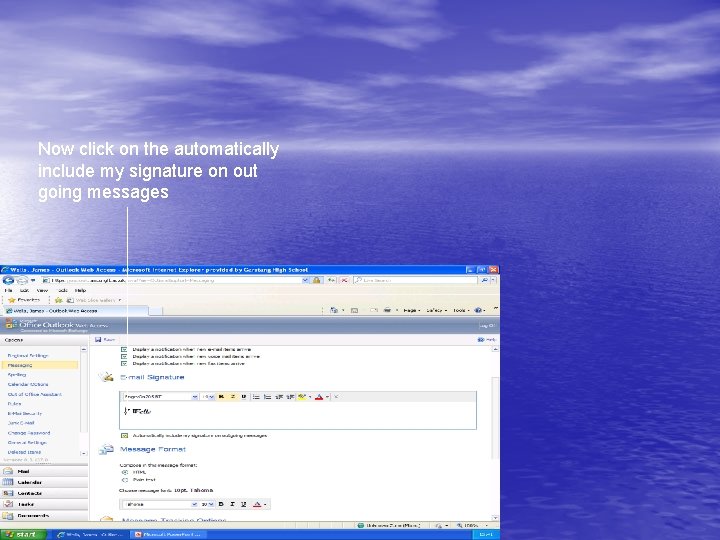Increase indent in signature editor
Viewport: 720px width, 540px height.
tap(290, 397)
